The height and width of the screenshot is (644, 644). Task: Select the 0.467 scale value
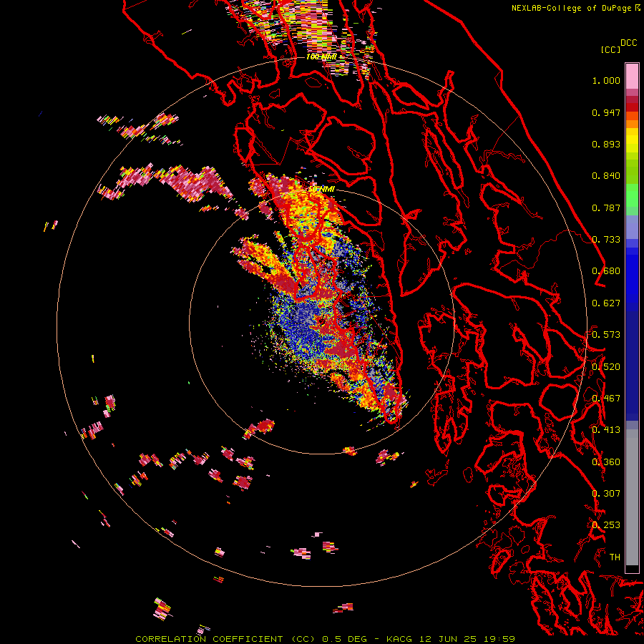606,399
